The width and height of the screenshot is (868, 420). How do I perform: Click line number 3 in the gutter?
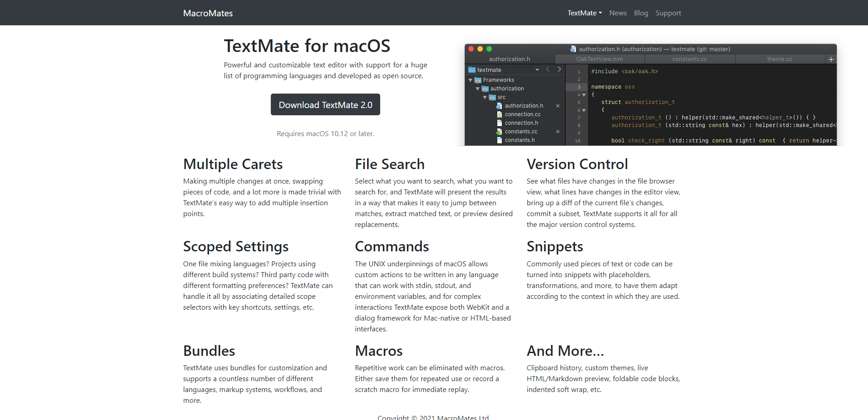point(579,87)
